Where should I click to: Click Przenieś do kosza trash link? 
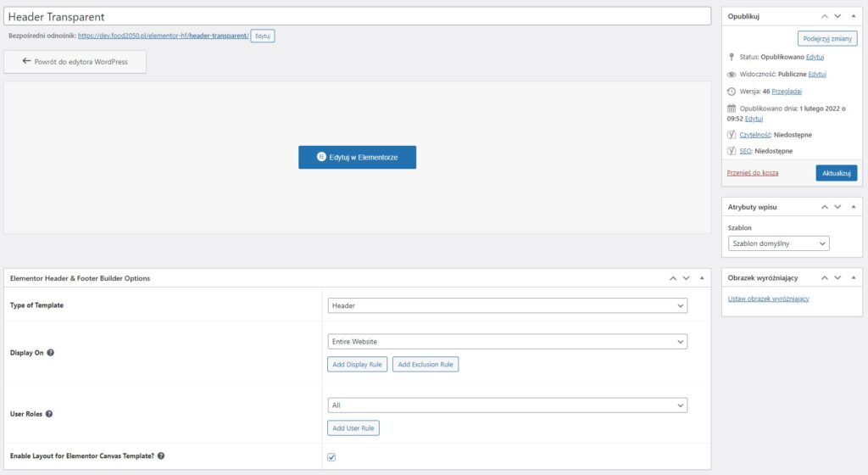tap(753, 173)
